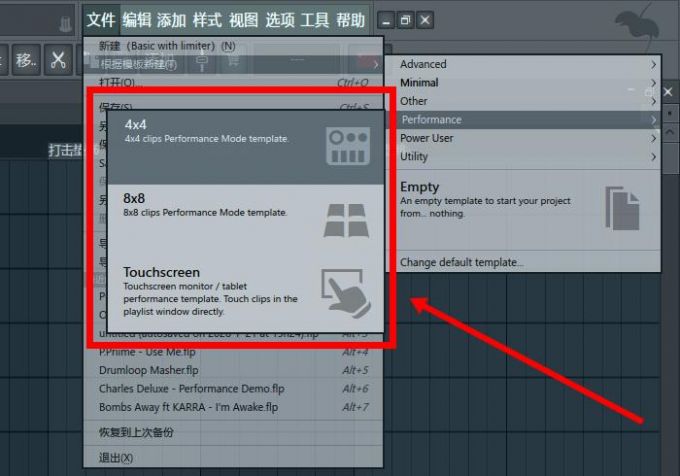Open the 工具 menu
This screenshot has height=476, width=680.
315,20
